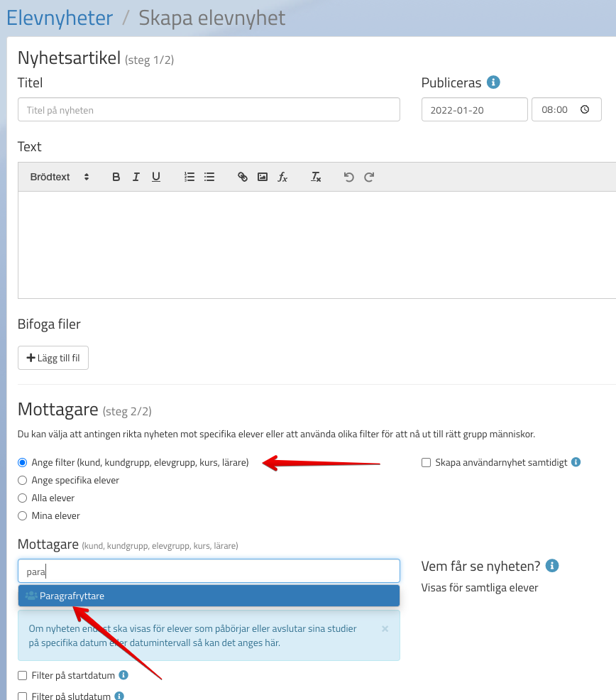Dismiss the blue date info alert
The image size is (616, 700).
pyautogui.click(x=385, y=629)
